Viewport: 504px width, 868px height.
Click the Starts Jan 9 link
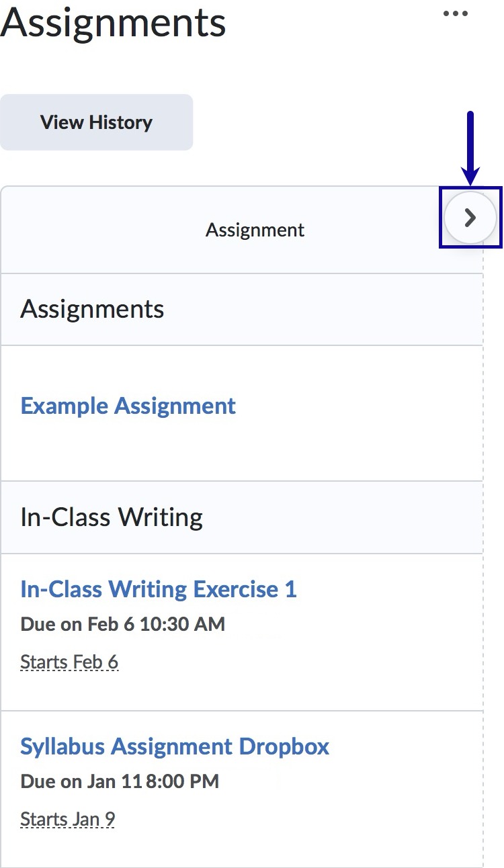(x=67, y=818)
